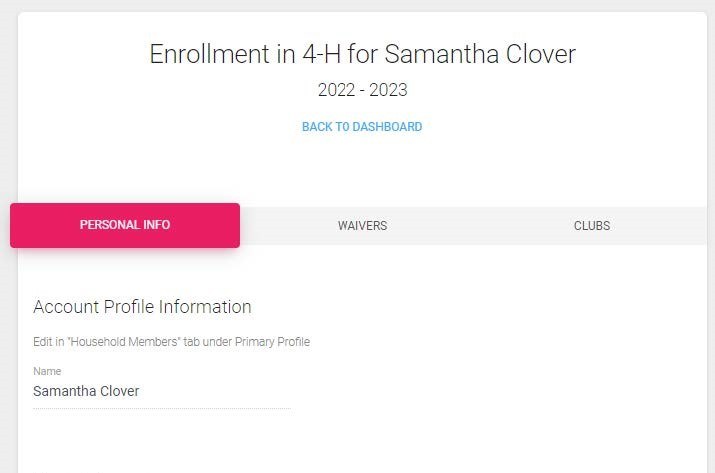Click the 2022 - 2023 program year text
The width and height of the screenshot is (715, 473).
coord(363,90)
